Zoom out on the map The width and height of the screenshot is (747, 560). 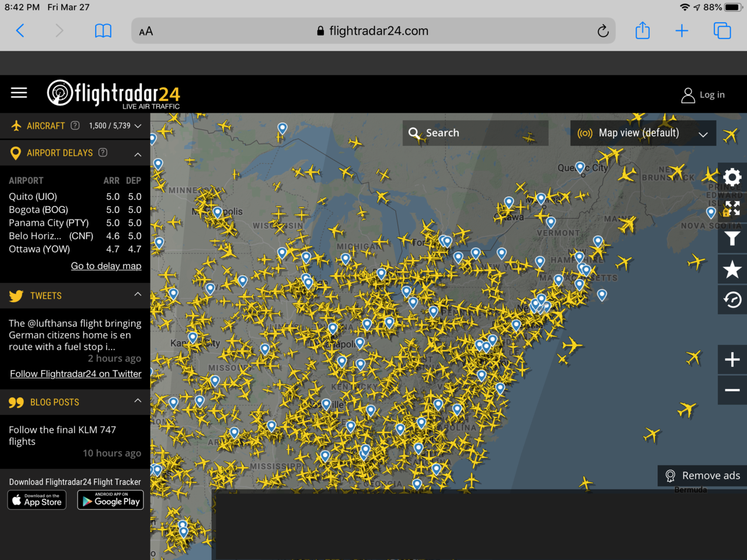pos(732,390)
